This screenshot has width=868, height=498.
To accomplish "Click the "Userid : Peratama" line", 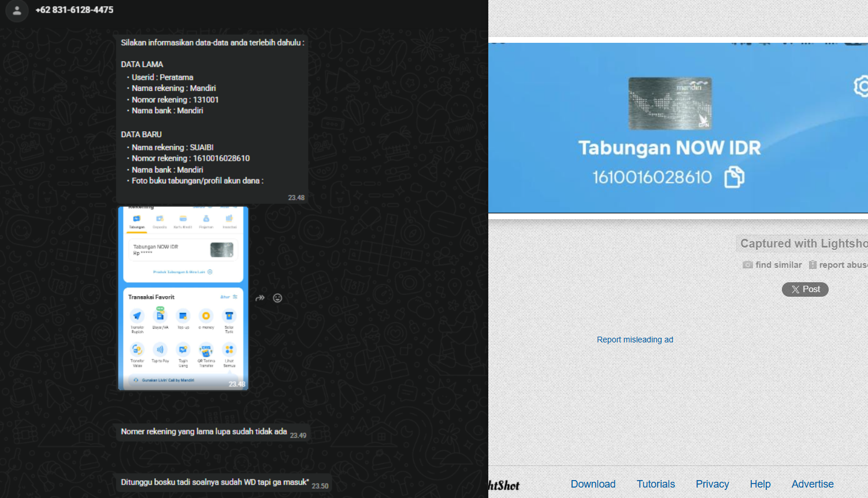I will pyautogui.click(x=162, y=77).
